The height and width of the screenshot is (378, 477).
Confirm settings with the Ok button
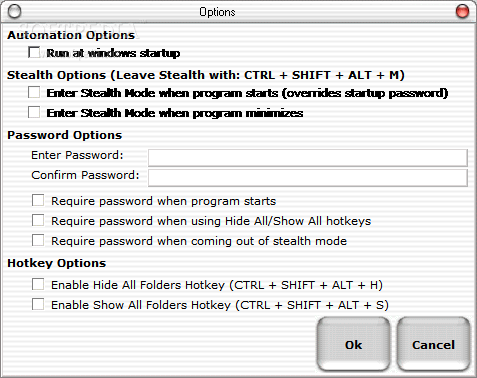pyautogui.click(x=353, y=344)
